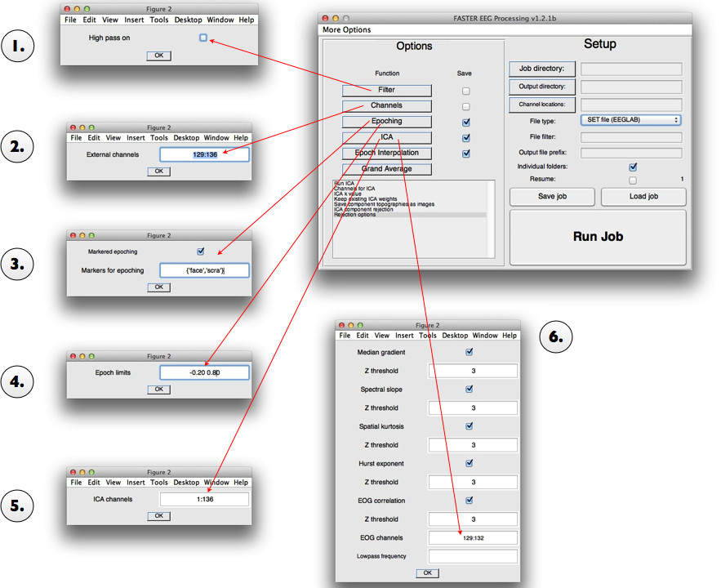Open Desktop menu in ICA channels window
This screenshot has width=721, height=588.
(186, 483)
